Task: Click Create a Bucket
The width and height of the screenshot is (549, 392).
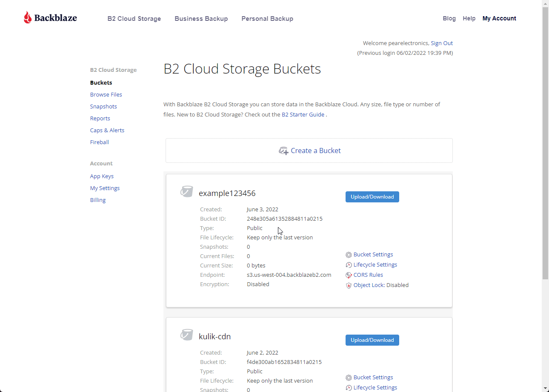Action: click(x=309, y=151)
